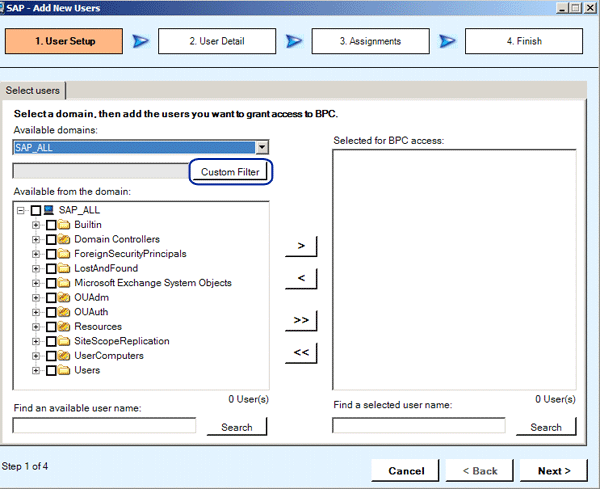Check the Microsoft Exchange System Objects checkbox
The width and height of the screenshot is (600, 489).
click(x=51, y=283)
